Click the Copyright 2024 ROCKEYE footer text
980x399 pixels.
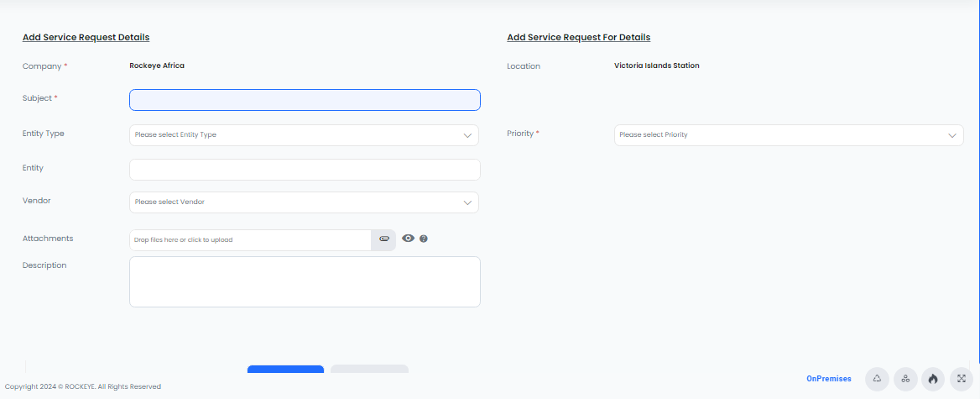pos(82,386)
